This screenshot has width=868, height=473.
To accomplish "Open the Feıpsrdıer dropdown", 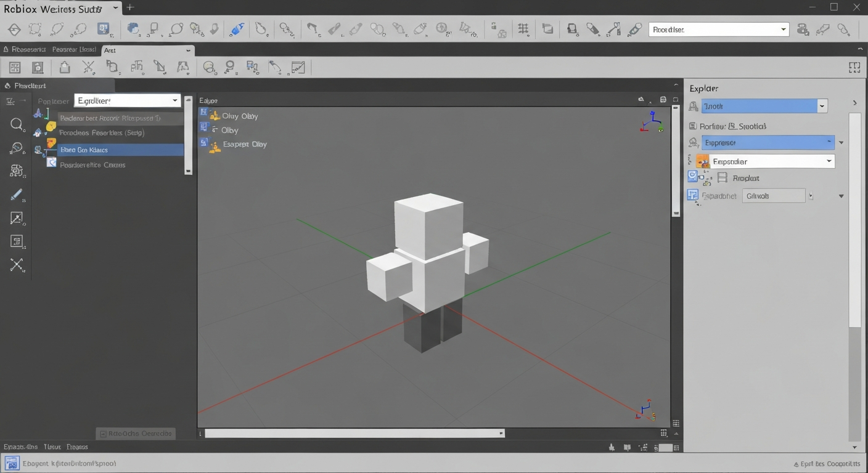I will [x=772, y=161].
